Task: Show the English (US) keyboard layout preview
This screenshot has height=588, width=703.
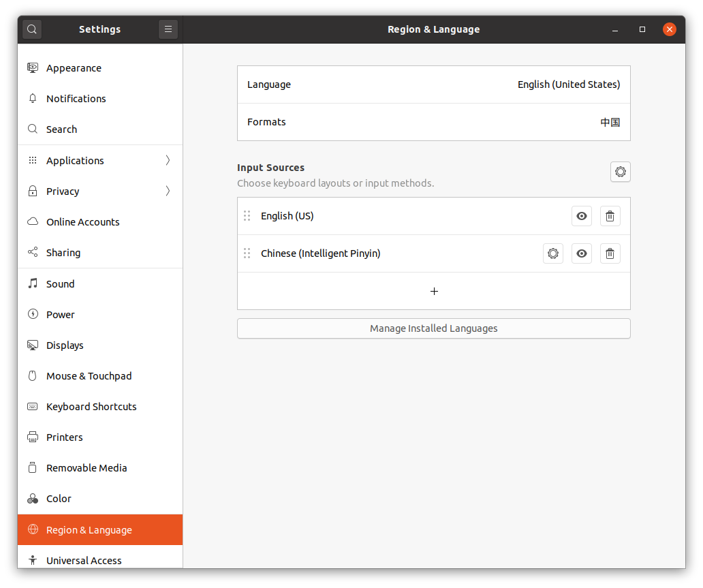Action: (581, 216)
